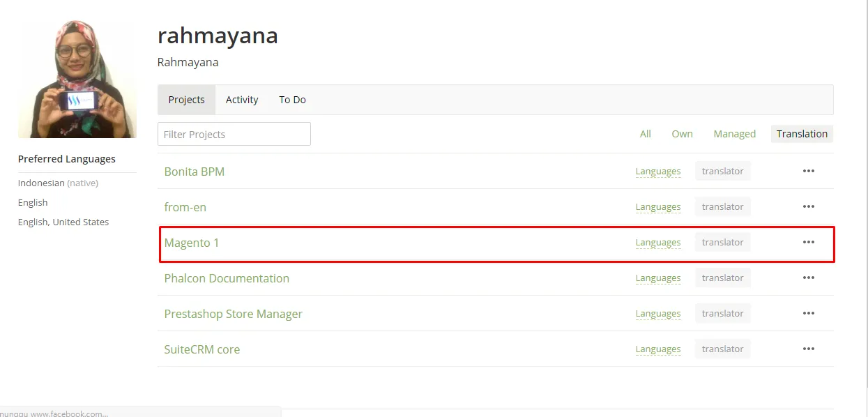Open the more options menu for from-en
Viewport: 868px width, 417px height.
pyautogui.click(x=808, y=206)
